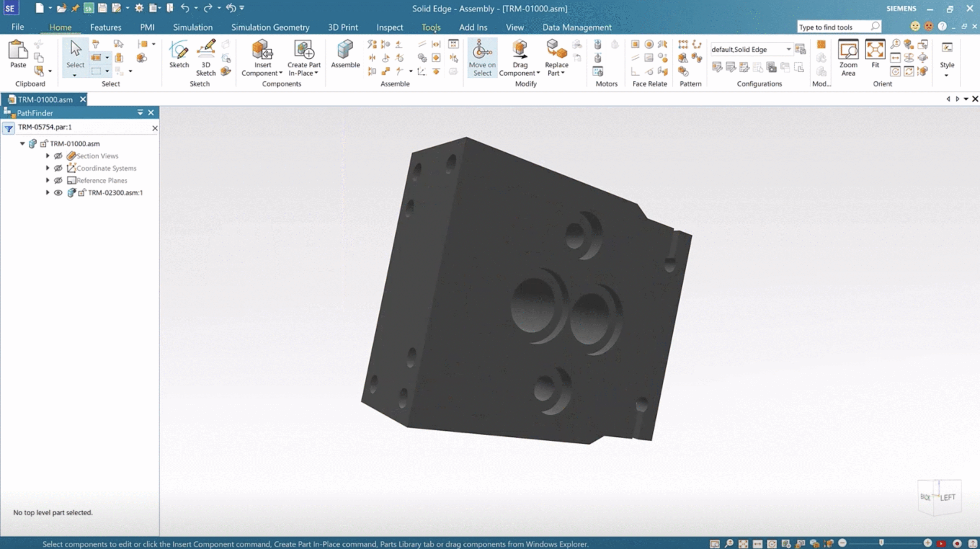
Task: Enable the Move on Select tool
Action: (482, 57)
